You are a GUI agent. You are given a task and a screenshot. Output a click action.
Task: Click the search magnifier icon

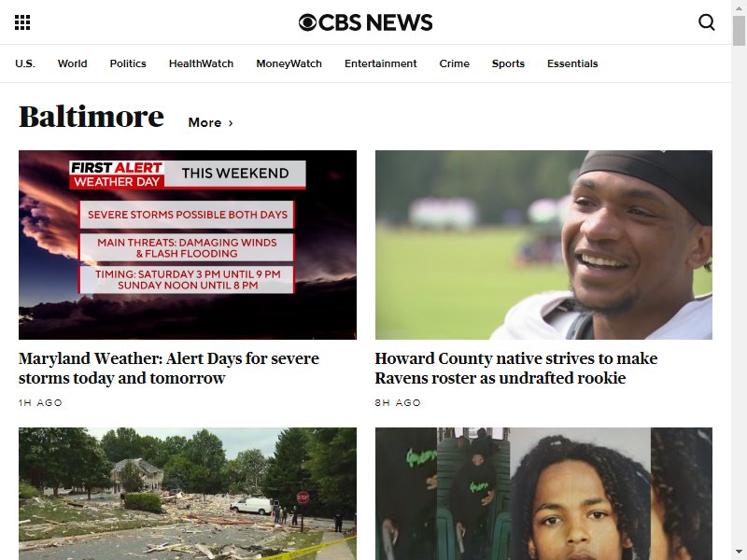707,21
